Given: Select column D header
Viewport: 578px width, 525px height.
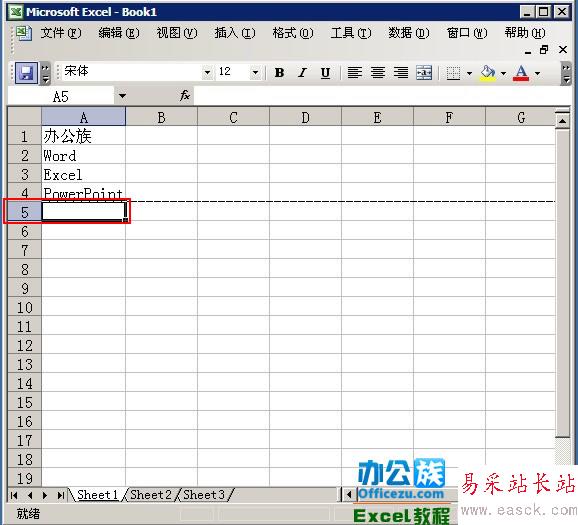Looking at the screenshot, I should pos(306,117).
